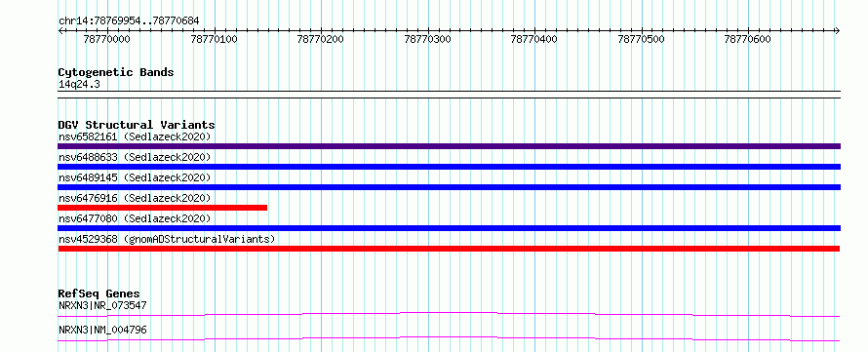Open variant label nsv6488633 (Sedlazeck2020)
868x352 pixels.
[x=135, y=157]
